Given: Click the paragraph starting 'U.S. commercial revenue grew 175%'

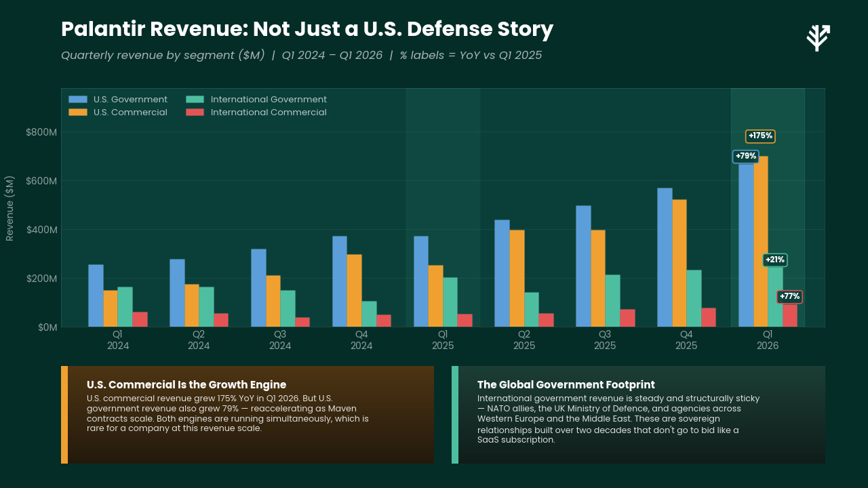Looking at the screenshot, I should [x=228, y=413].
